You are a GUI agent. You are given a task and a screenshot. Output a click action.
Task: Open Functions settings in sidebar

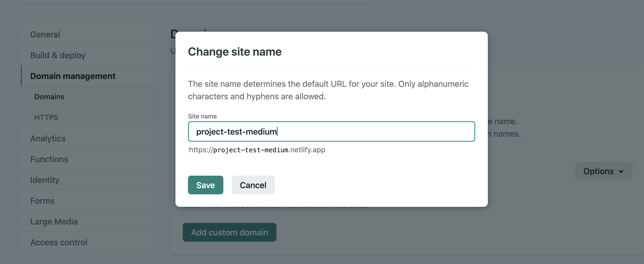coord(49,159)
